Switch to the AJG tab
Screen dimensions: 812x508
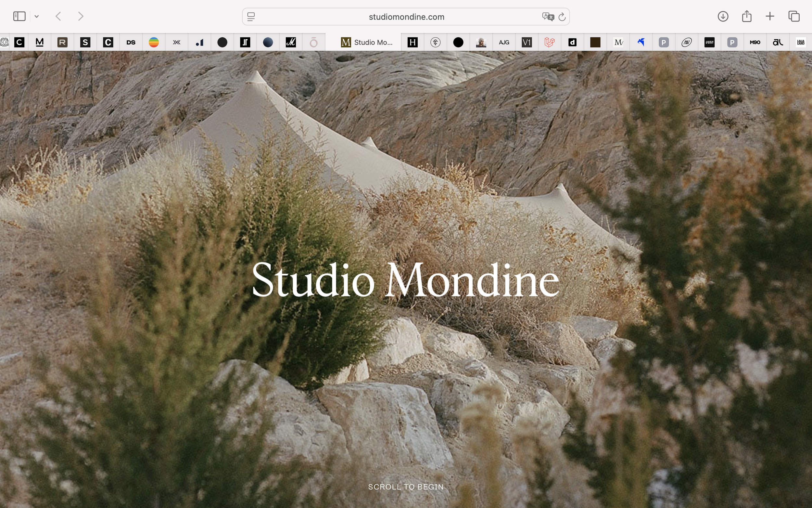point(504,42)
